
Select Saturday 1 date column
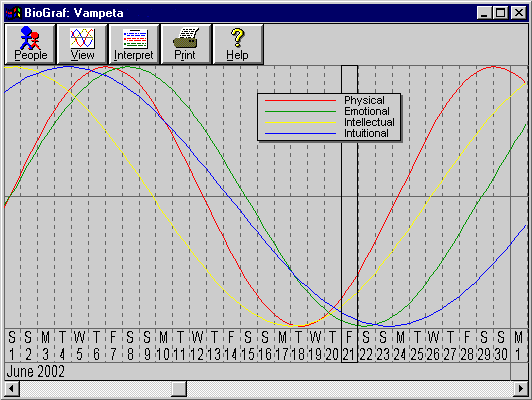[x=12, y=345]
